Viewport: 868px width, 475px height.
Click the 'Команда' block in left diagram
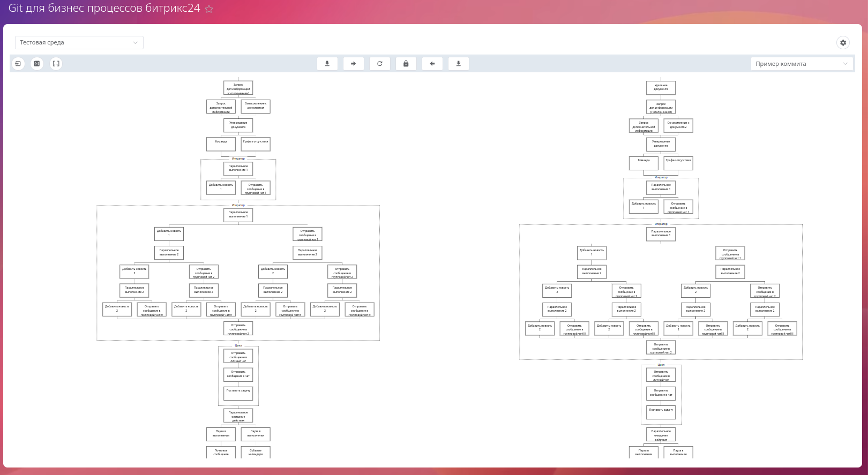[221, 144]
